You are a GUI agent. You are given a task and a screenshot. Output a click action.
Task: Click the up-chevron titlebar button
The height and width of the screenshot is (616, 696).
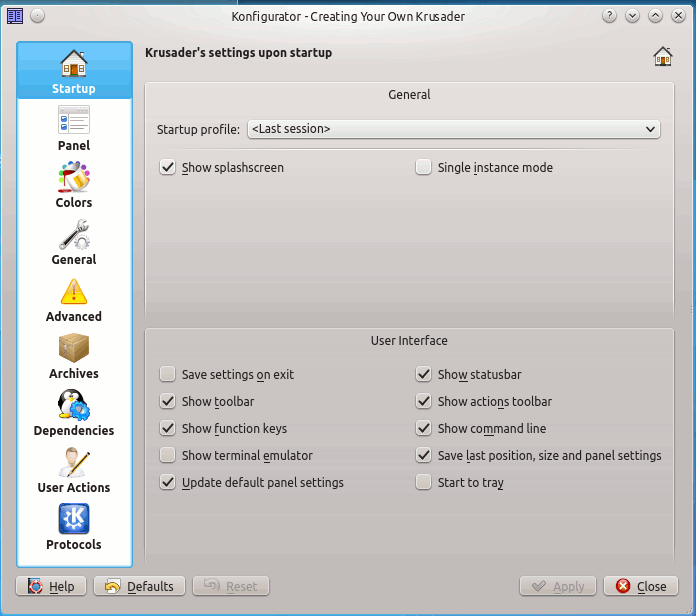click(656, 16)
